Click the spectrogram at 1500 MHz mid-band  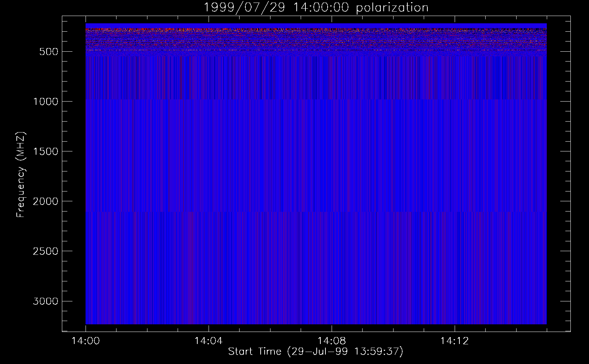coord(316,151)
